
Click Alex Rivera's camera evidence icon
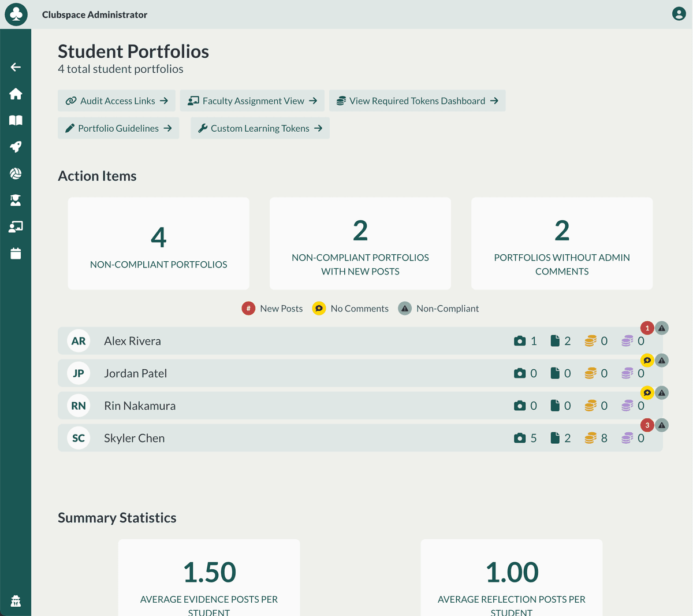coord(520,341)
